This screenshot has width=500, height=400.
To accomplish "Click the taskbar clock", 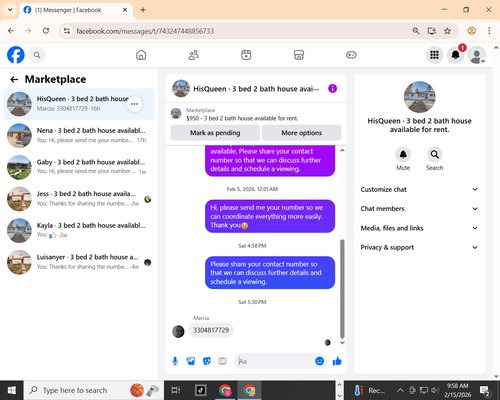I will (457, 390).
